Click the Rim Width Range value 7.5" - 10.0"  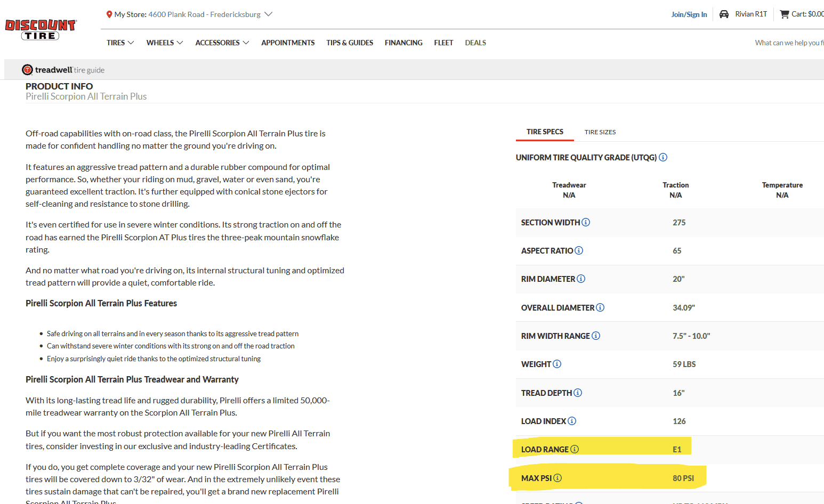[691, 336]
